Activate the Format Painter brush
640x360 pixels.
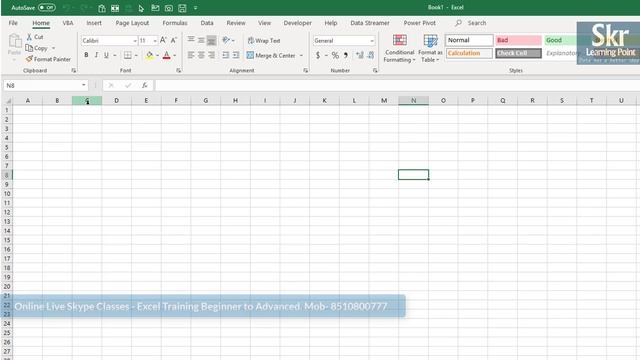coord(29,59)
